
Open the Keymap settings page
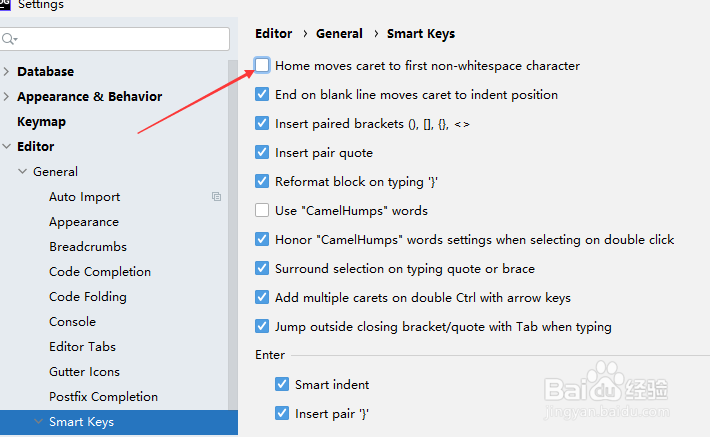click(x=41, y=122)
